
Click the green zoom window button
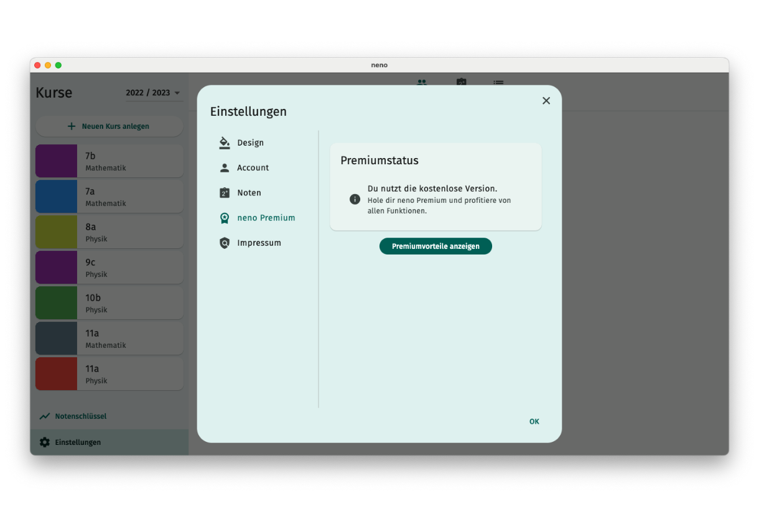pos(58,65)
